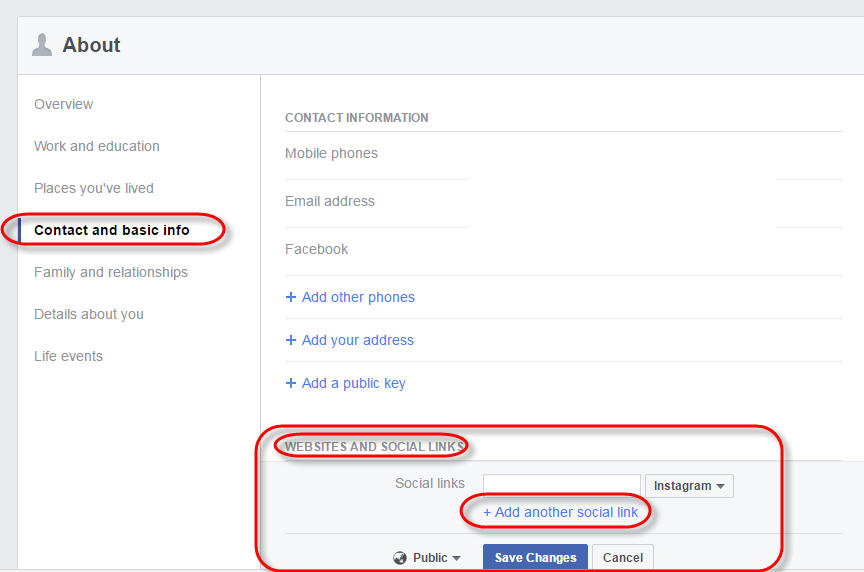Click Add other phones link
Image resolution: width=864 pixels, height=572 pixels.
click(358, 297)
